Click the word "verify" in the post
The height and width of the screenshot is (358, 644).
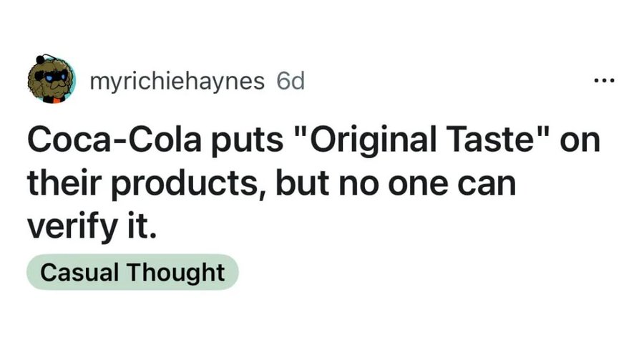(72, 228)
